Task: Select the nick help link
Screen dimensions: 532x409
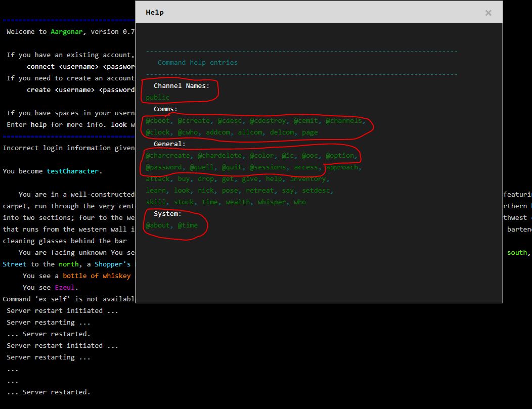Action: tap(206, 191)
